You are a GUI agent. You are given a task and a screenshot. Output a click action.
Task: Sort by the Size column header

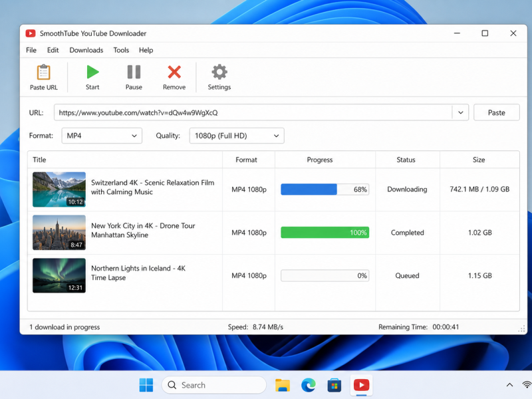[x=479, y=160]
